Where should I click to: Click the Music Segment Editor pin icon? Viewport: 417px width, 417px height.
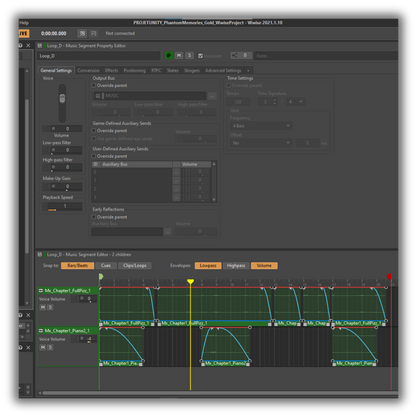coord(40,254)
